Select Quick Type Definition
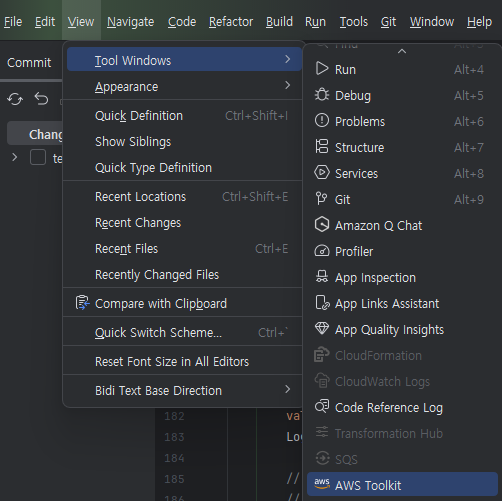 (x=183, y=168)
